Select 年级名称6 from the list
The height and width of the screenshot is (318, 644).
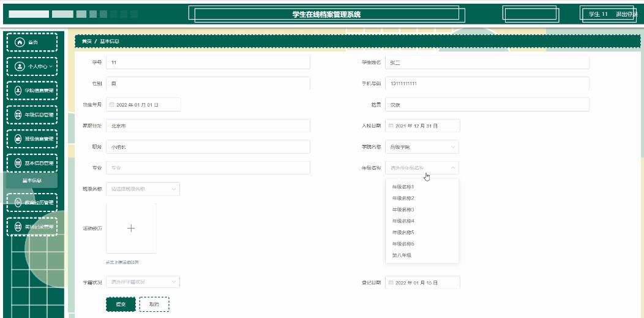[x=422, y=244]
